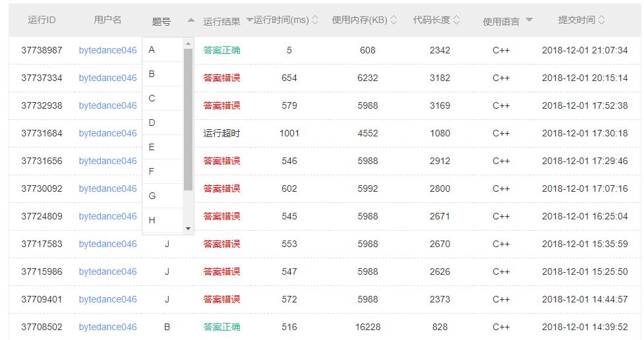Select option A in problem list
Screen dimensions: 644x340
[x=161, y=50]
